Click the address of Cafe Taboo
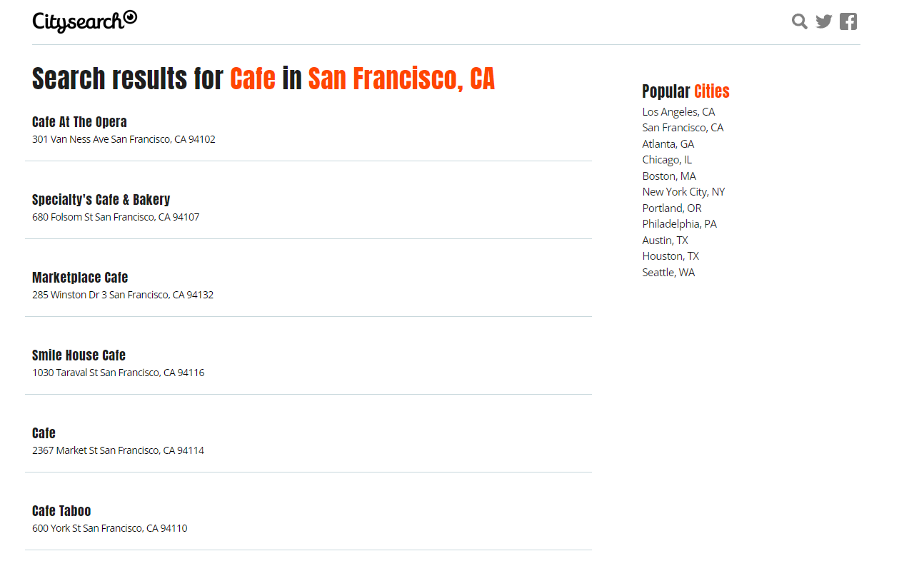The width and height of the screenshot is (924, 561). tap(109, 528)
